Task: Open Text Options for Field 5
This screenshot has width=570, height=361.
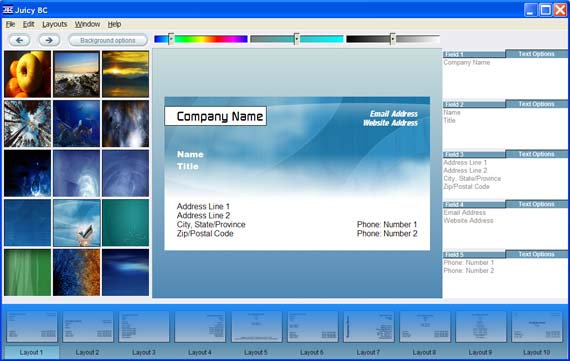Action: [x=536, y=254]
